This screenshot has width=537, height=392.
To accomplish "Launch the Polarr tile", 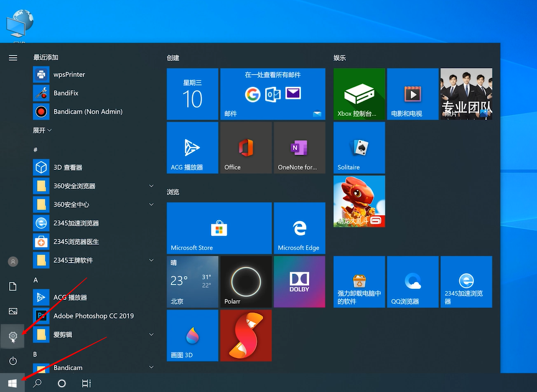I will (x=246, y=282).
